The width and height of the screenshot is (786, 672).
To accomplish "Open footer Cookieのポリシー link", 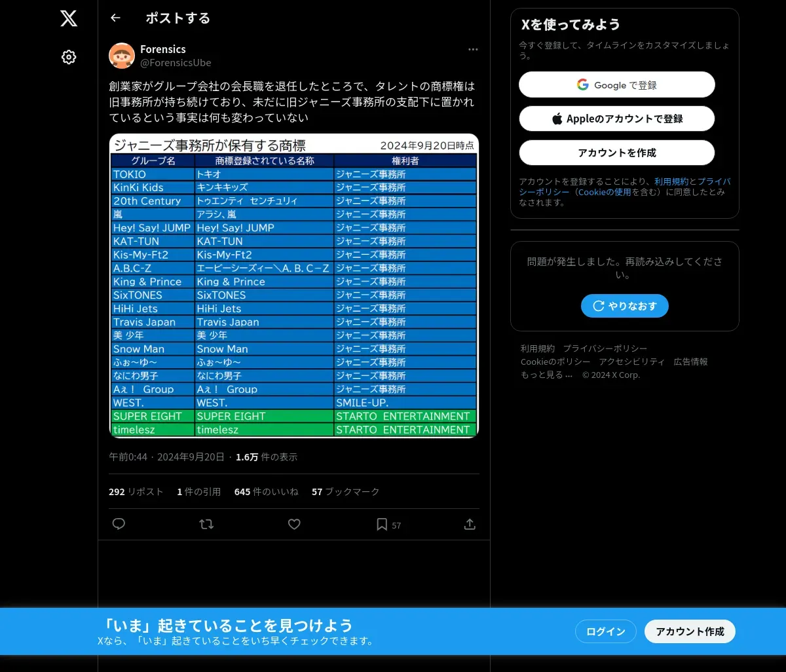I will coord(555,362).
